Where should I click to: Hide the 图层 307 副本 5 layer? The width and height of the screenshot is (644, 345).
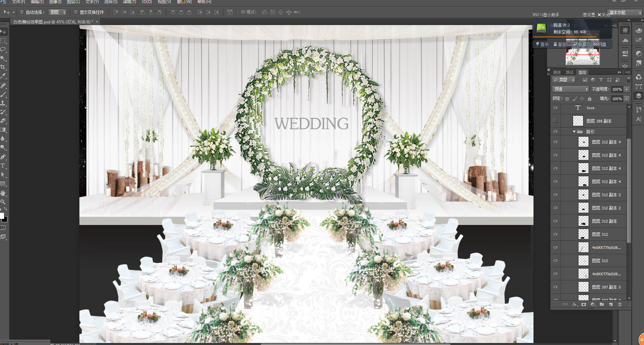555,287
